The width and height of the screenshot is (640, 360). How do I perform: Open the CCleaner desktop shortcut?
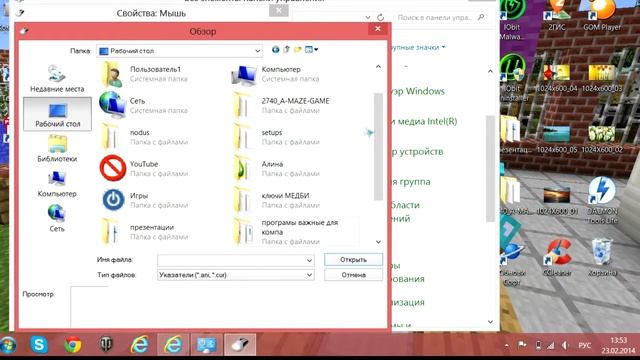(557, 258)
